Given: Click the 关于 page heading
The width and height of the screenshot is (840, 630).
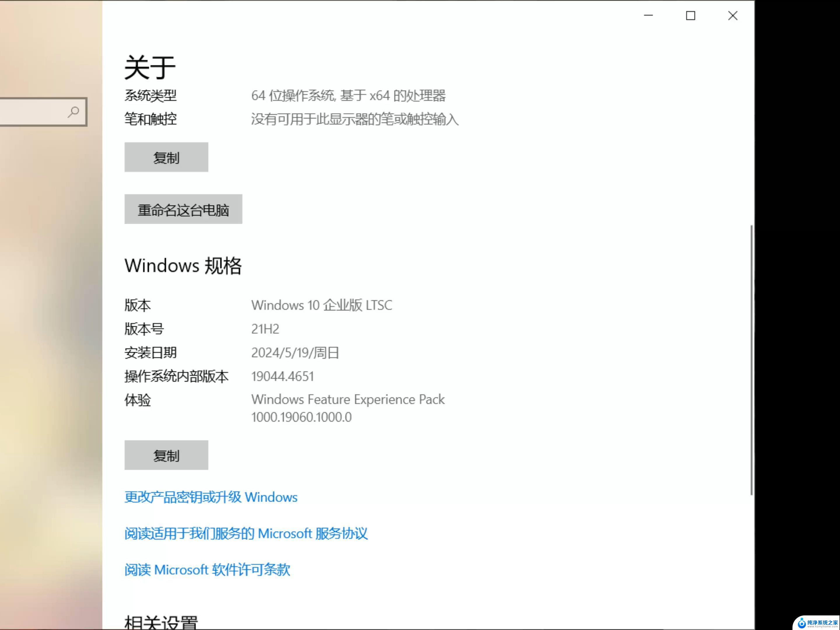Looking at the screenshot, I should pos(150,67).
